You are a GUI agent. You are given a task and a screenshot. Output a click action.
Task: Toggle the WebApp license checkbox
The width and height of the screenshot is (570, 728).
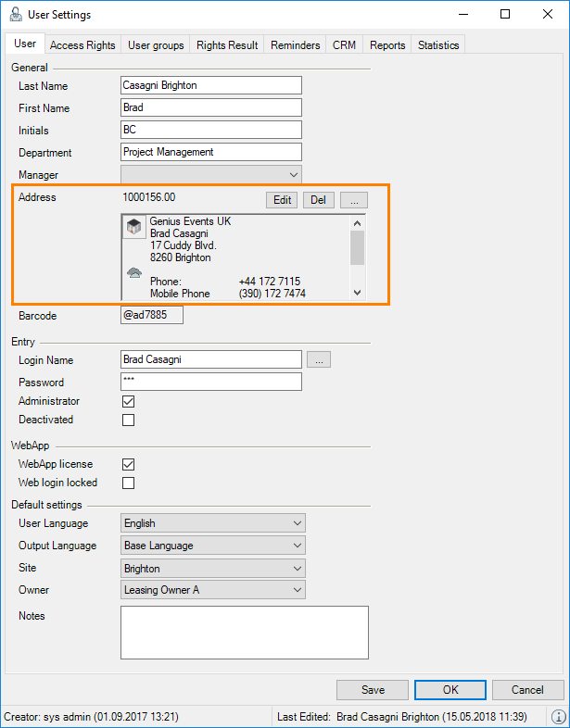click(129, 464)
